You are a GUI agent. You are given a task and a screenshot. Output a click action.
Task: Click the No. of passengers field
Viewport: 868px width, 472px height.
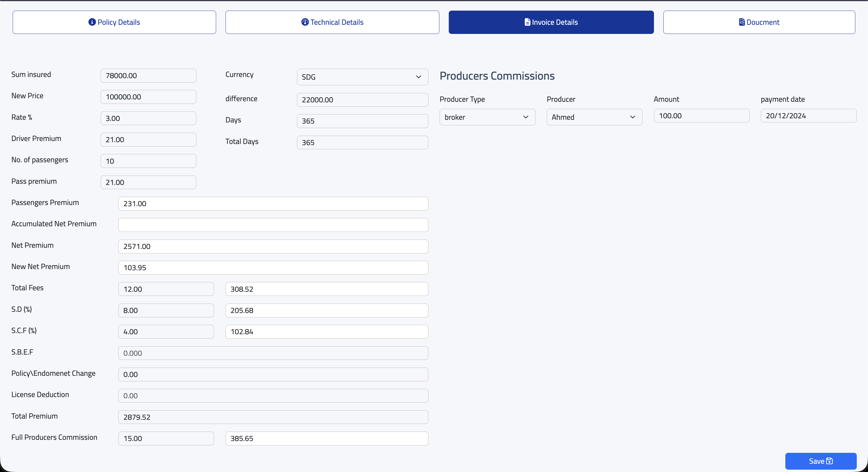pos(148,161)
